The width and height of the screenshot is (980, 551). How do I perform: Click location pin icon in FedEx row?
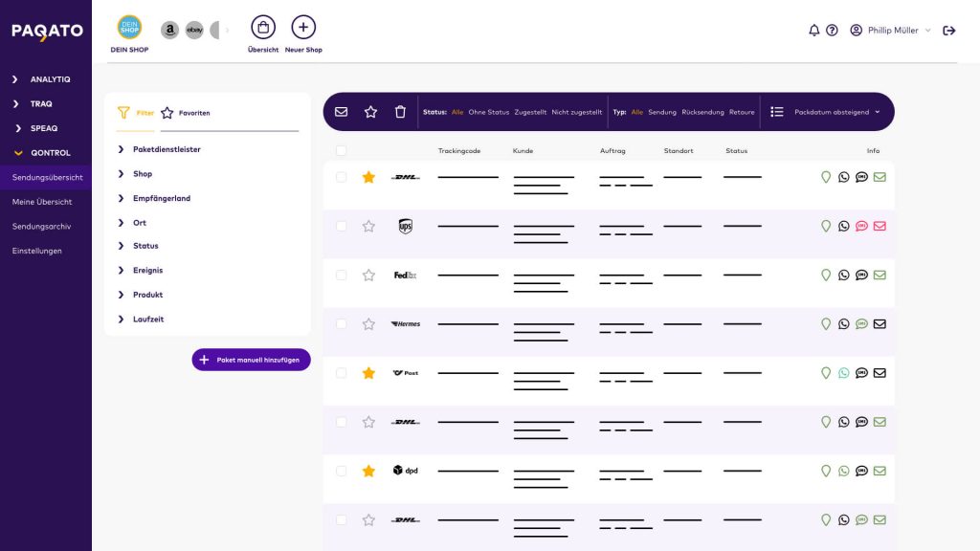point(826,275)
